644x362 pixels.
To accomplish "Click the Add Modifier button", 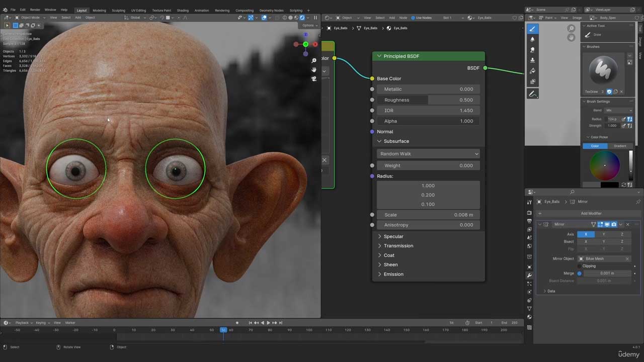I will pos(591,214).
